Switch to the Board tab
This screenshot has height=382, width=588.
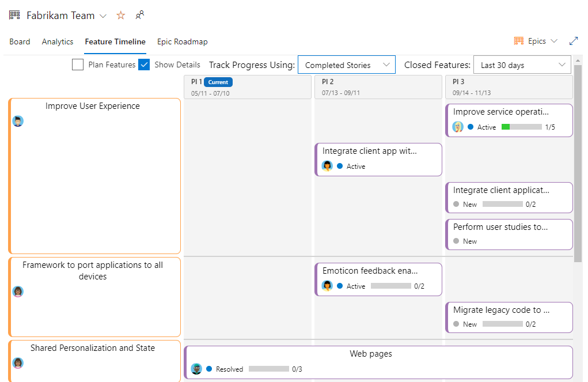pos(20,41)
